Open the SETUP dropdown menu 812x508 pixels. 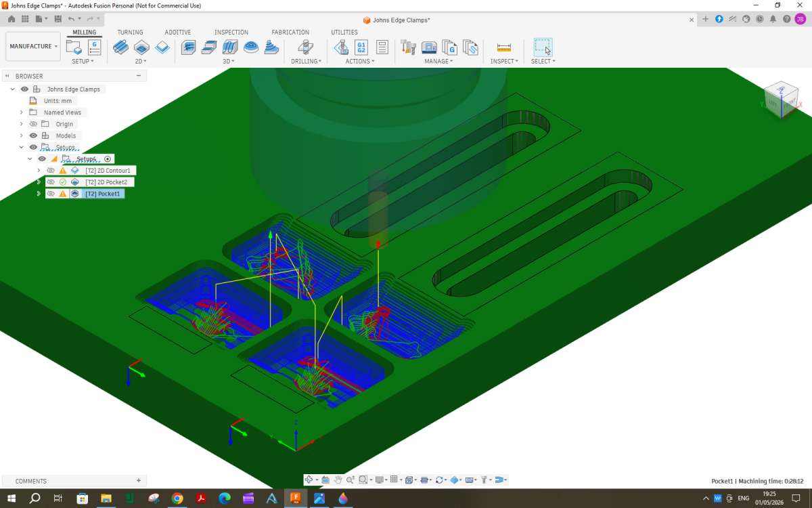(x=83, y=61)
